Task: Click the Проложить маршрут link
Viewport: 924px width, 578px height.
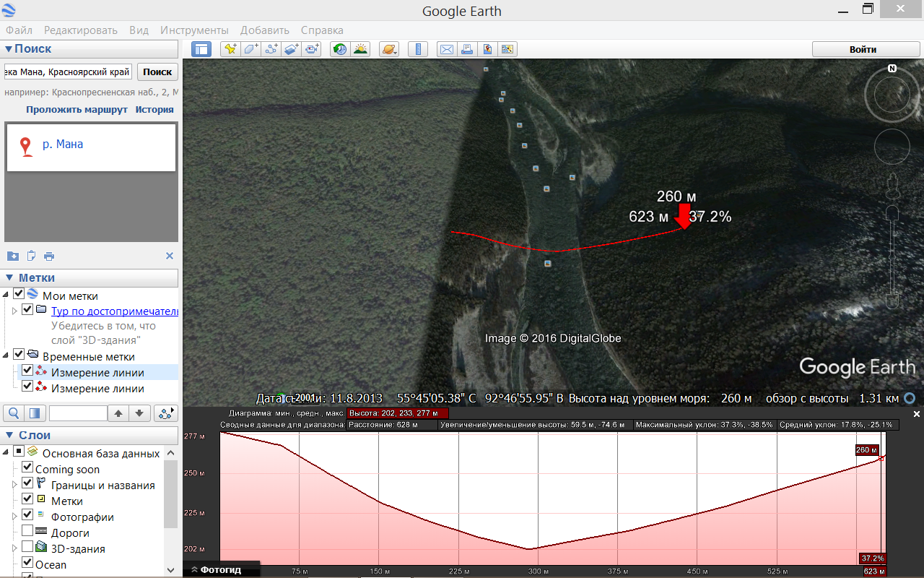Action: (x=77, y=110)
